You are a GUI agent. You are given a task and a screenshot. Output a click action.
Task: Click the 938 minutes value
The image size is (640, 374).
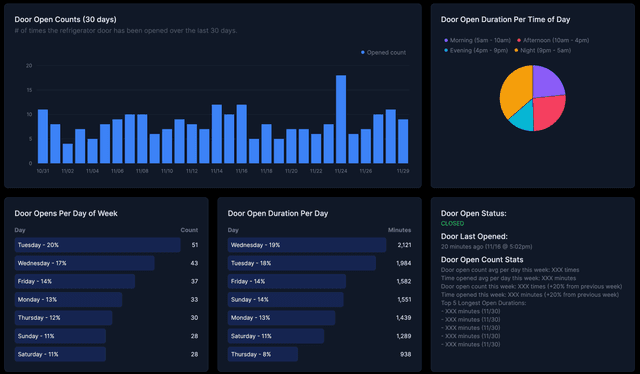(406, 354)
